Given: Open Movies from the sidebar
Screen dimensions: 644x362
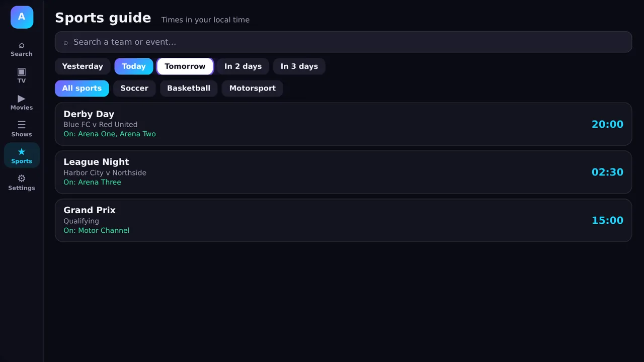Looking at the screenshot, I should [22, 102].
